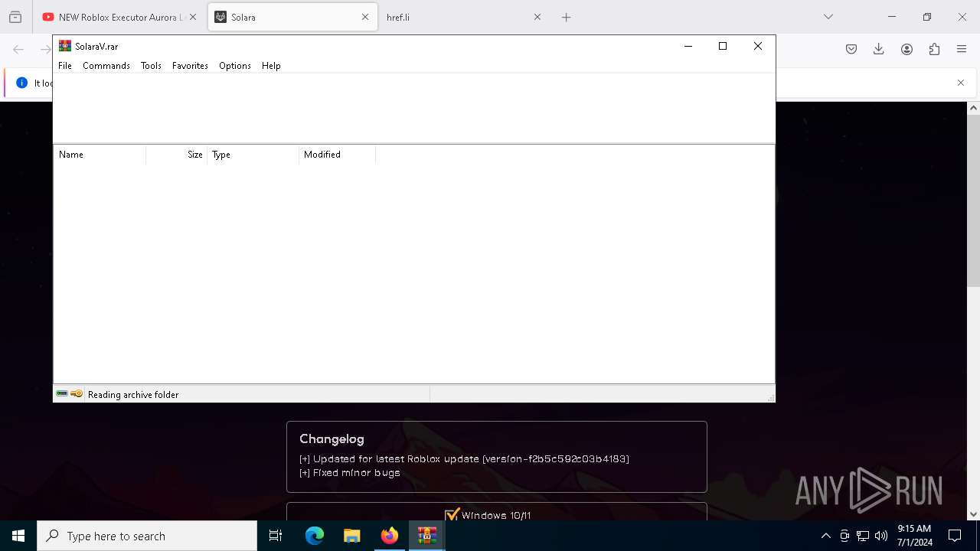Click the Save to Pocket icon
980x551 pixels.
point(851,49)
